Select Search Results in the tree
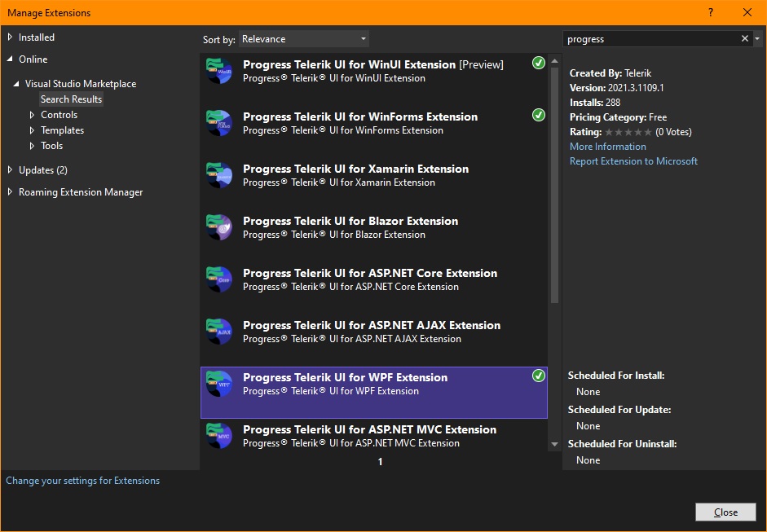The height and width of the screenshot is (532, 767). (x=72, y=99)
